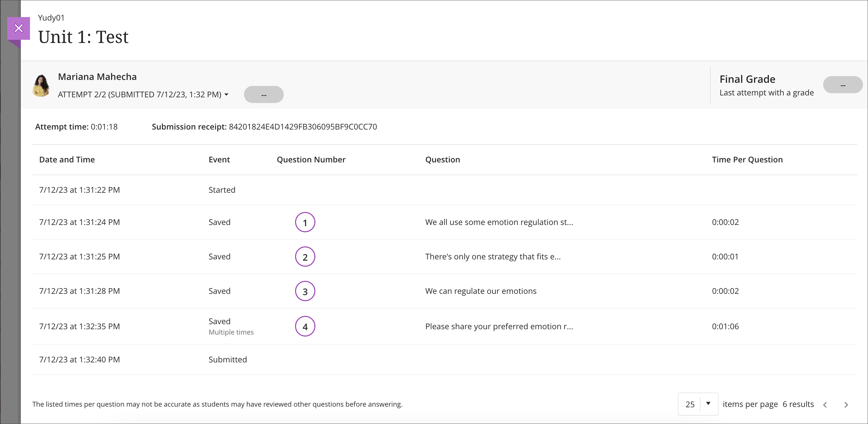Viewport: 868px width, 424px height.
Task: Enter a grade in the Final Grade pill
Action: pos(843,85)
